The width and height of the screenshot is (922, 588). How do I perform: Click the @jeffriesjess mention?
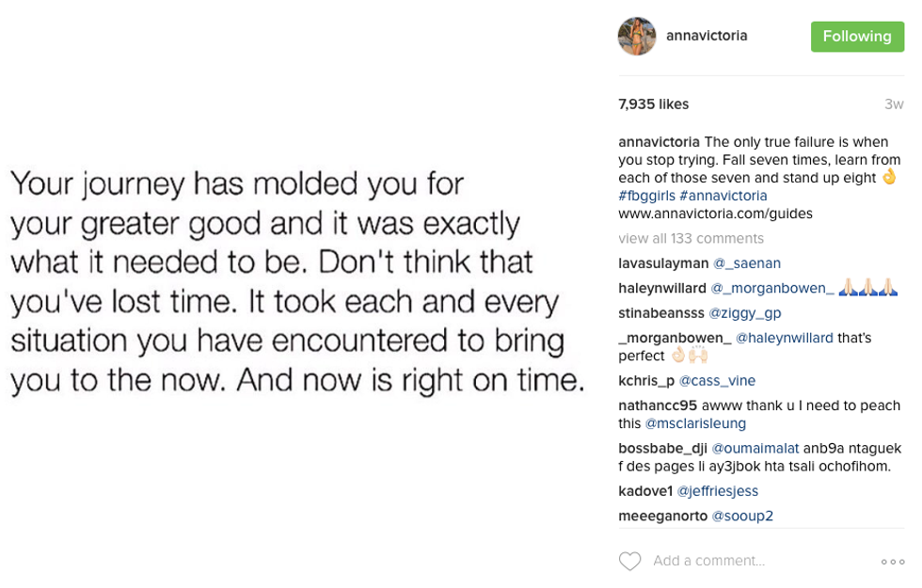pyautogui.click(x=717, y=491)
